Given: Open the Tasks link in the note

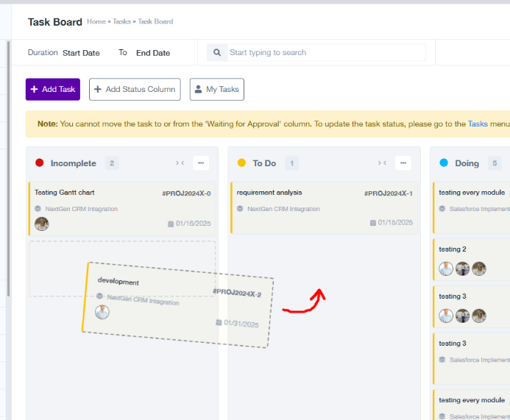Looking at the screenshot, I should coord(478,124).
